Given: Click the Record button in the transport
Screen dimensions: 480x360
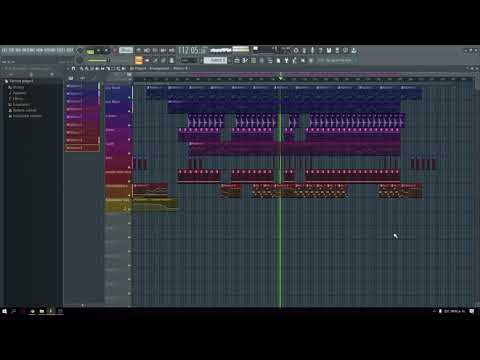Looking at the screenshot, I should coord(115,51).
